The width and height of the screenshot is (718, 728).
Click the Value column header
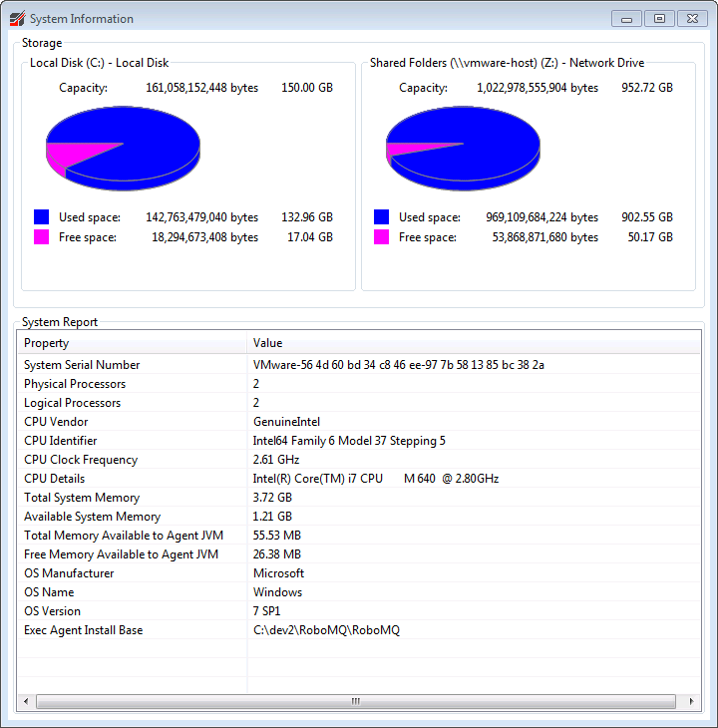tap(473, 343)
